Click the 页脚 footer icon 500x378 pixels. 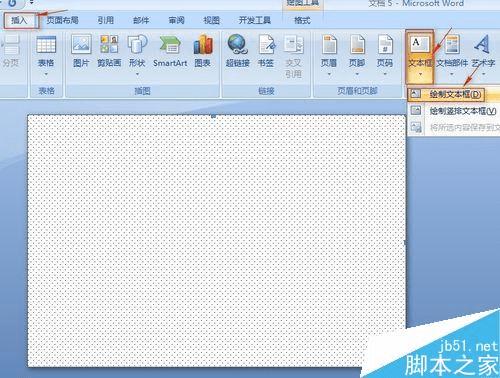tap(357, 45)
